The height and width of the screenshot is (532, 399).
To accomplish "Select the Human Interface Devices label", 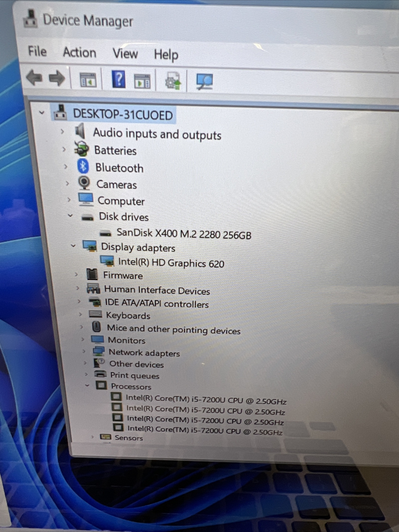I will point(157,290).
